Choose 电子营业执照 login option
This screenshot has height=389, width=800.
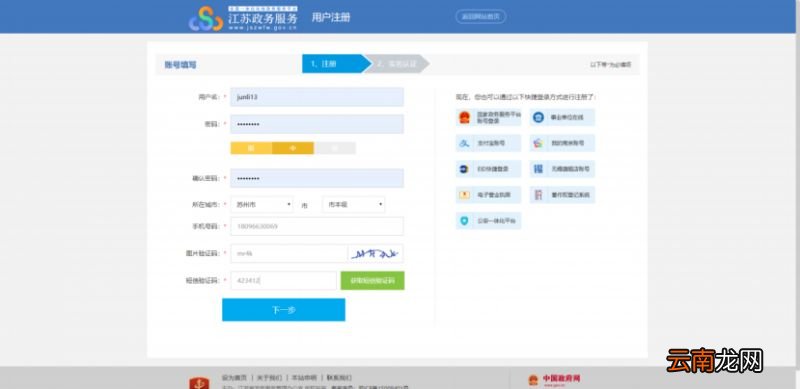488,194
